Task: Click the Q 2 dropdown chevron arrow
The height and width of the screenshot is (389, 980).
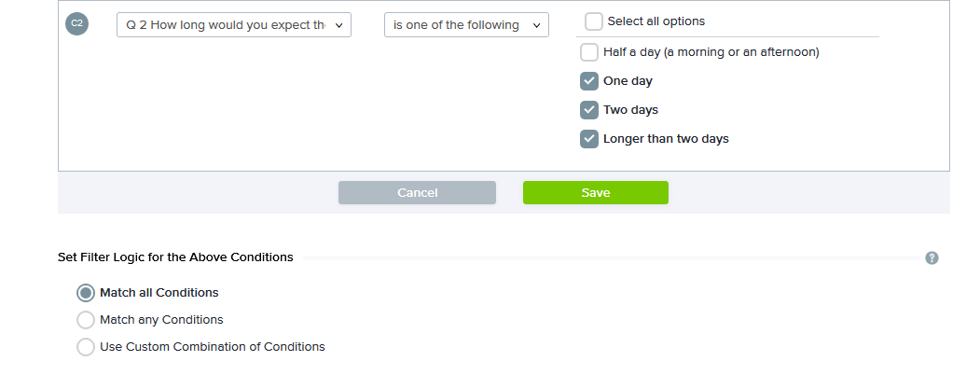Action: click(338, 25)
